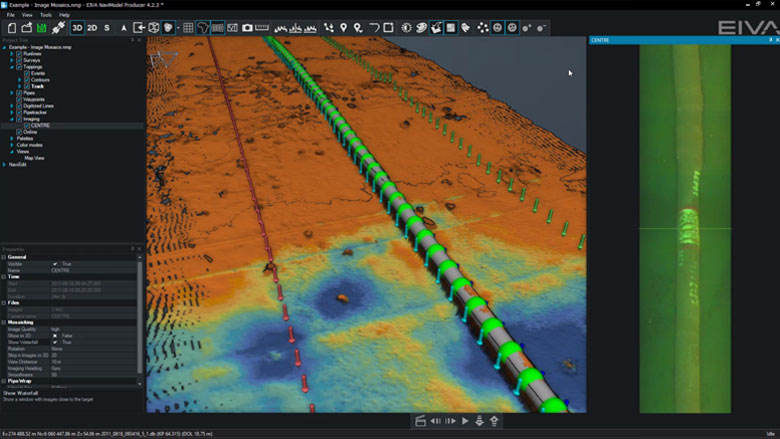Switch to 3D view mode
780x439 pixels.
[77, 28]
